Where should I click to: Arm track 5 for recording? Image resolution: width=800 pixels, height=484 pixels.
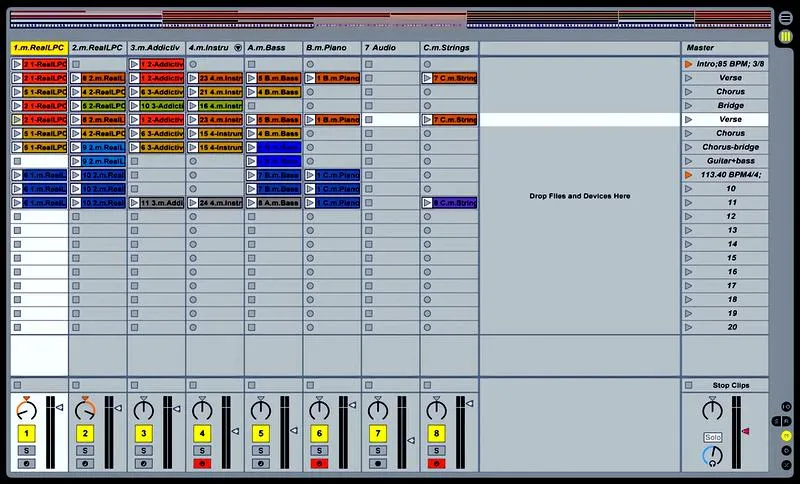(261, 464)
